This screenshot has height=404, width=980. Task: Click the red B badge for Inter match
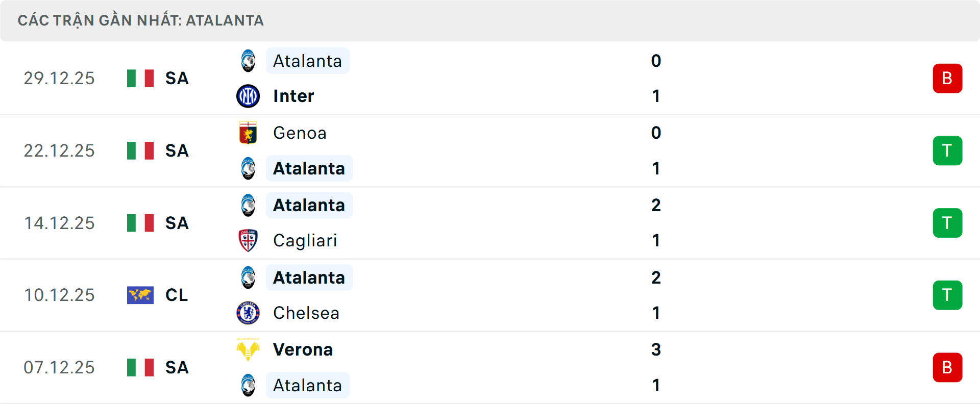[947, 78]
